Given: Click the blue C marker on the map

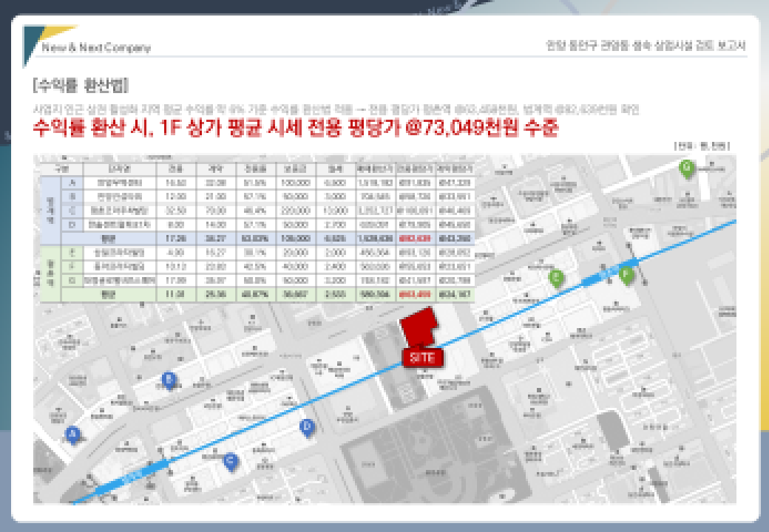Looking at the screenshot, I should (231, 462).
